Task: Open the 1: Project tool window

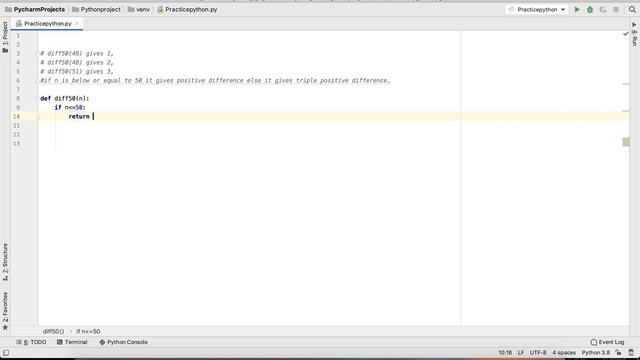Action: click(5, 37)
